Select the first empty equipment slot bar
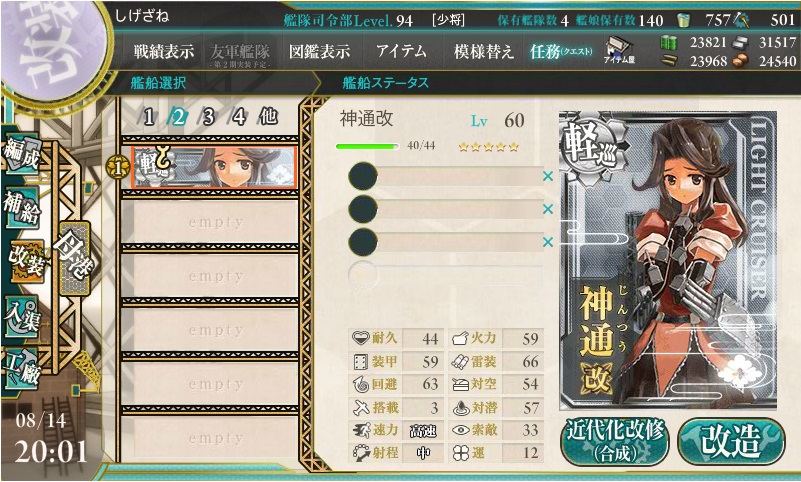Viewport: 801px width, 482px height. coord(445,176)
